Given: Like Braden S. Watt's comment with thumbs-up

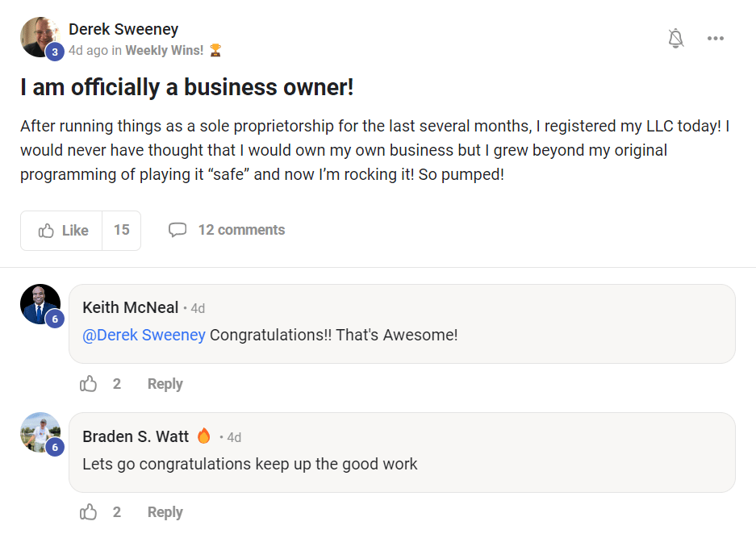Looking at the screenshot, I should 89,512.
